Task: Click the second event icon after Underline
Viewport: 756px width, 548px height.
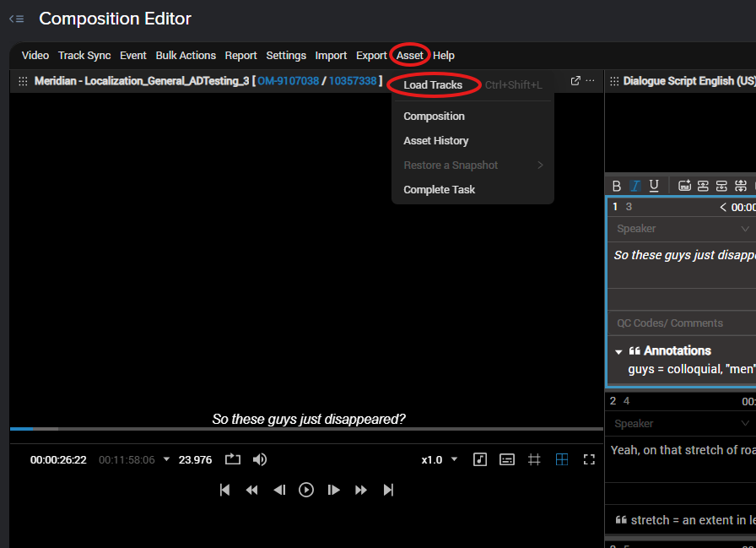Action: point(703,186)
